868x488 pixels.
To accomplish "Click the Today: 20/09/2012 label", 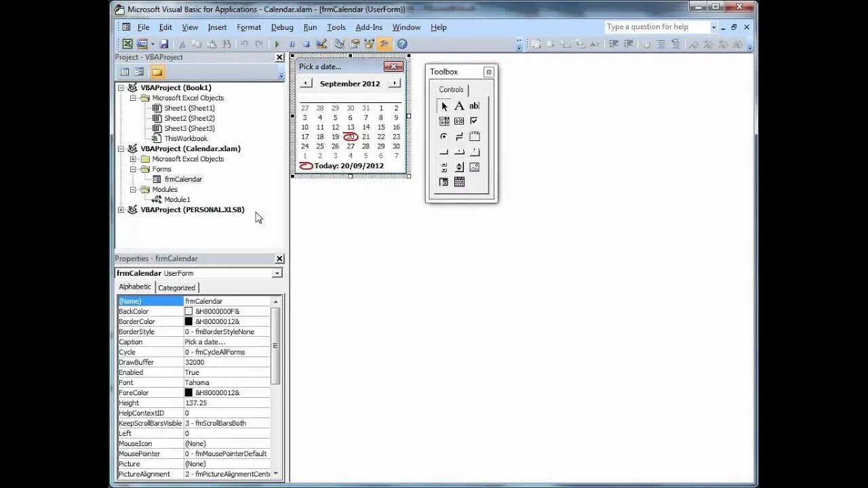I will 349,165.
